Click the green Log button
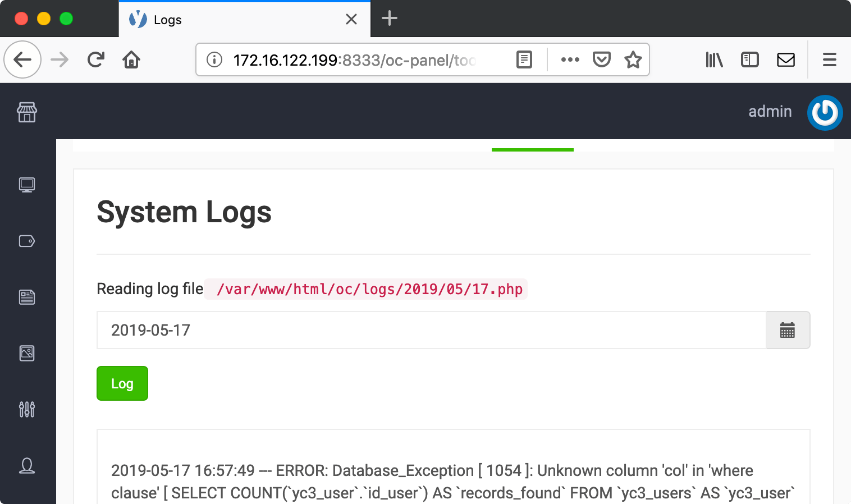Screen dimensions: 851x504 click(x=122, y=383)
